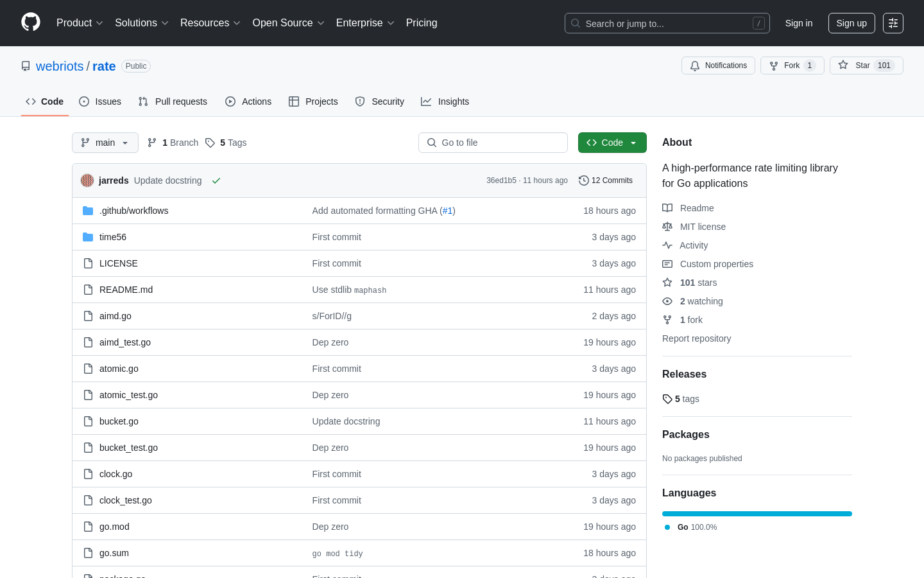This screenshot has width=924, height=578.
Task: Click the Sign up button
Action: (851, 23)
